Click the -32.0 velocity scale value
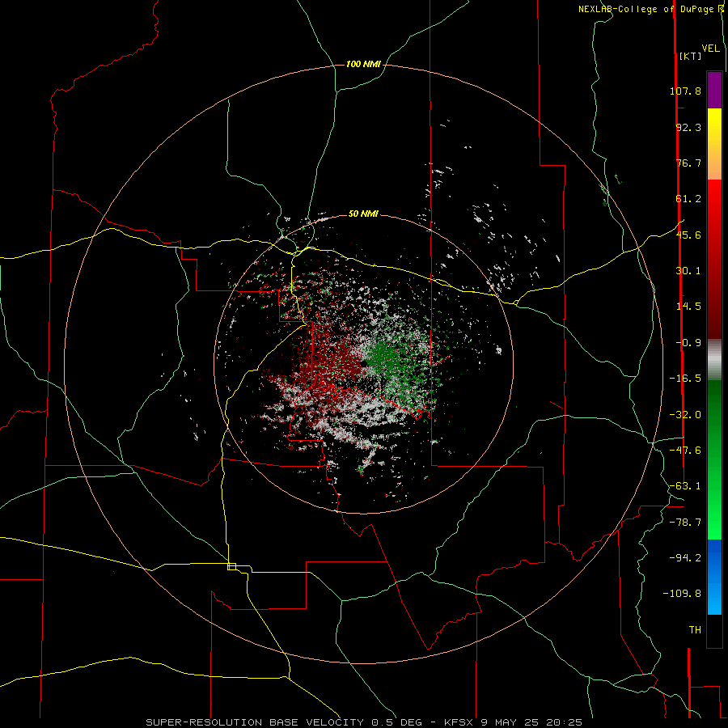Screen dimensions: 728x728 pyautogui.click(x=685, y=415)
